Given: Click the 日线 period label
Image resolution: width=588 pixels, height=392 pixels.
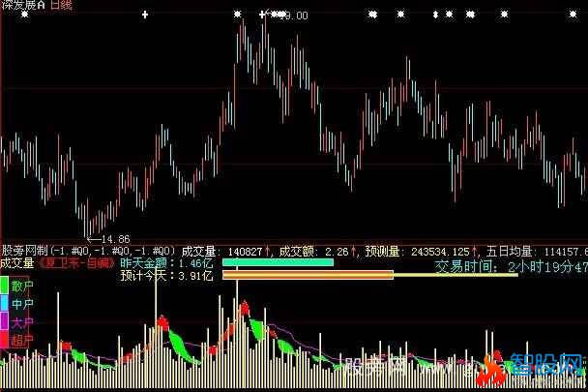Looking at the screenshot, I should [61, 5].
